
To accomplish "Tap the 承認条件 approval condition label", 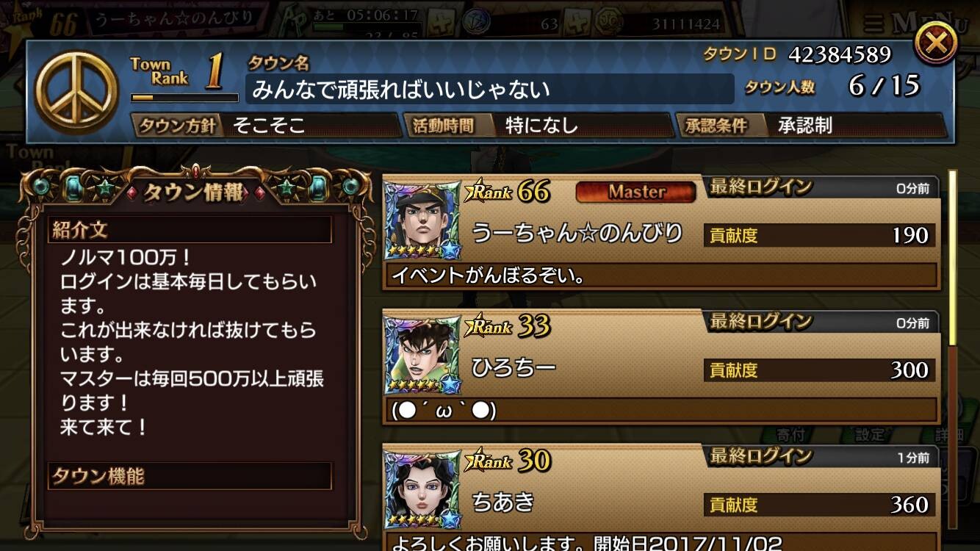I will tap(716, 126).
